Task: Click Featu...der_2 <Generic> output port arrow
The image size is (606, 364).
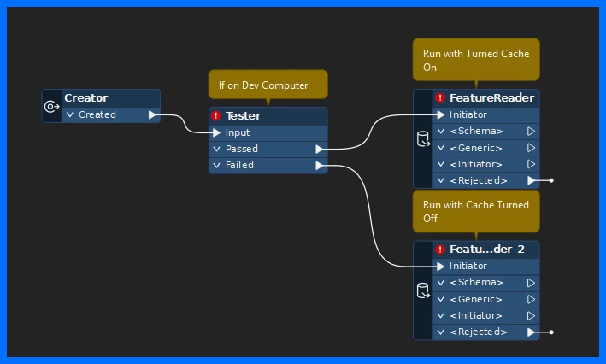Action: pyautogui.click(x=532, y=299)
